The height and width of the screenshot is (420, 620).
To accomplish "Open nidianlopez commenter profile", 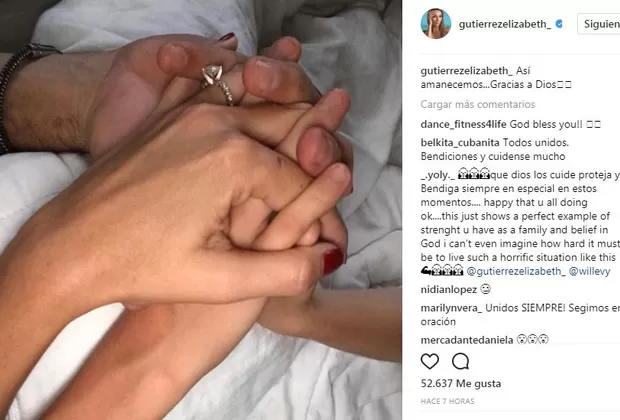I will point(449,289).
